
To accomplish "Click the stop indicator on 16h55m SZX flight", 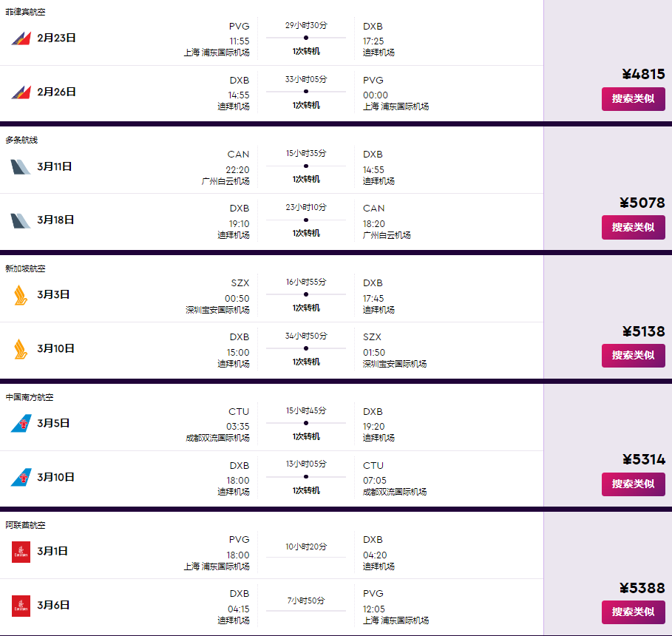I will pyautogui.click(x=306, y=294).
